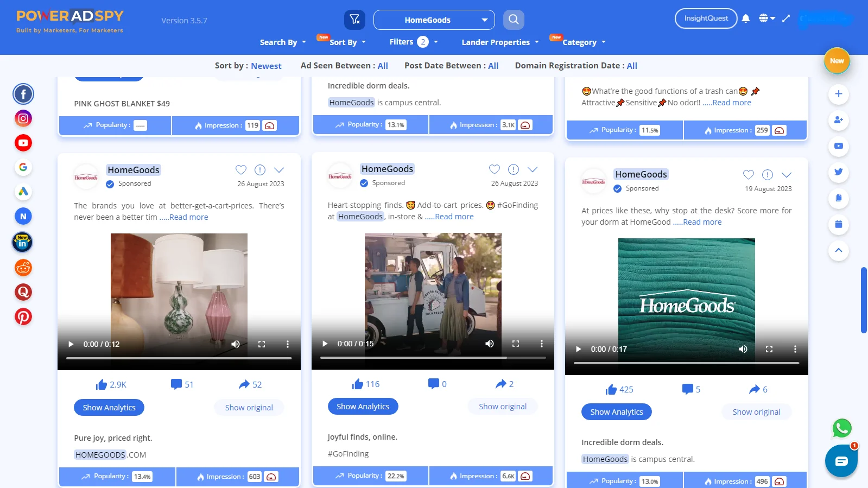Click the search magnifier button
The width and height of the screenshot is (868, 488).
pos(514,20)
